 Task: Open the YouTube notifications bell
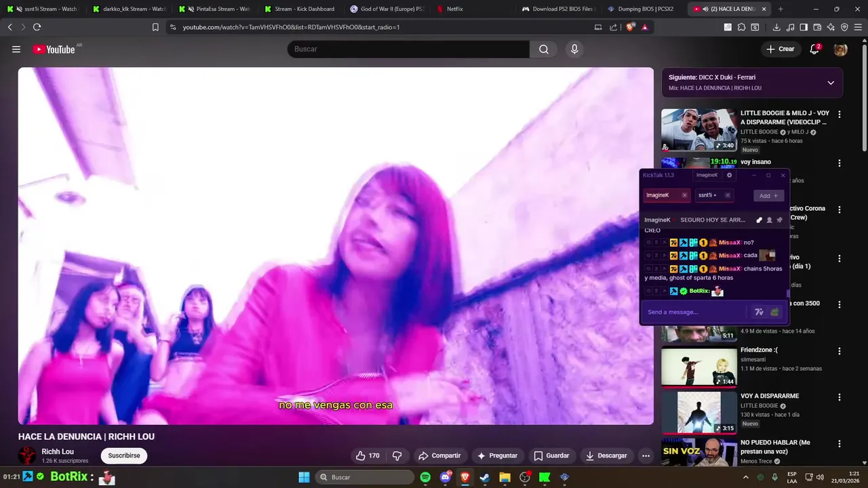tap(815, 49)
